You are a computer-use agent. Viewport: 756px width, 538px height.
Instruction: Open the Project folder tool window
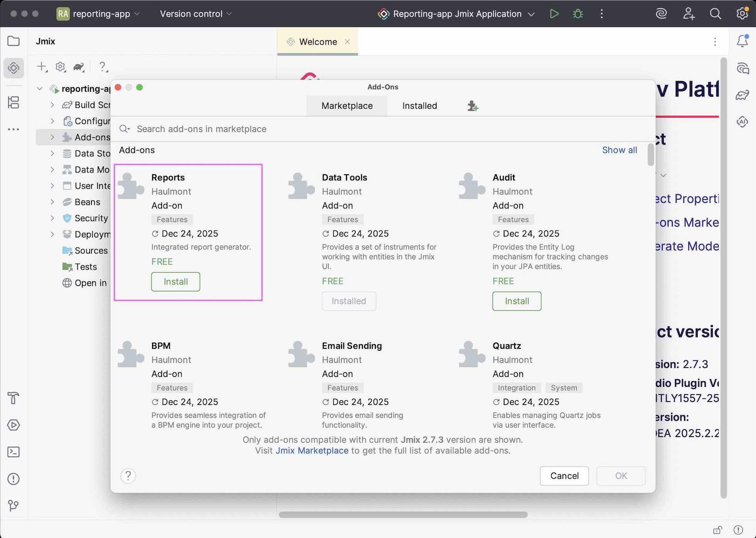13,41
